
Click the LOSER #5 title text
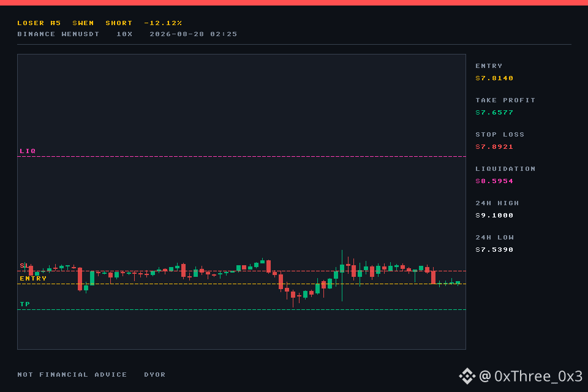tap(39, 23)
